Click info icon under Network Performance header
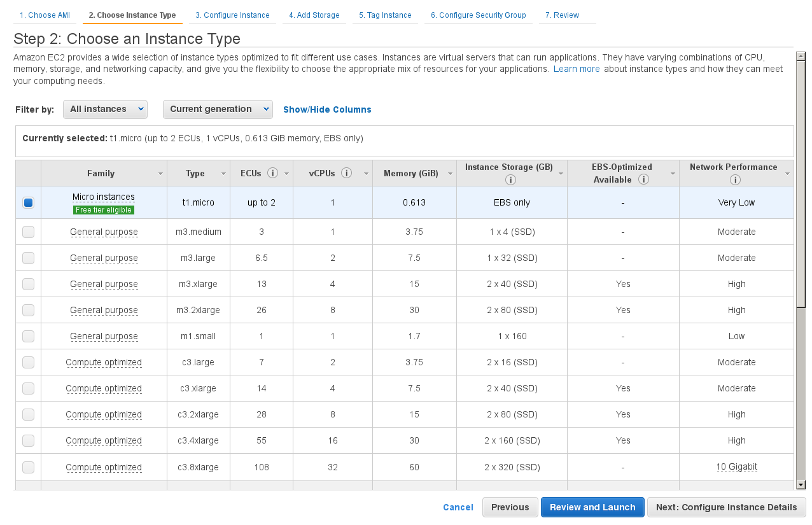812x525 pixels. coord(735,180)
